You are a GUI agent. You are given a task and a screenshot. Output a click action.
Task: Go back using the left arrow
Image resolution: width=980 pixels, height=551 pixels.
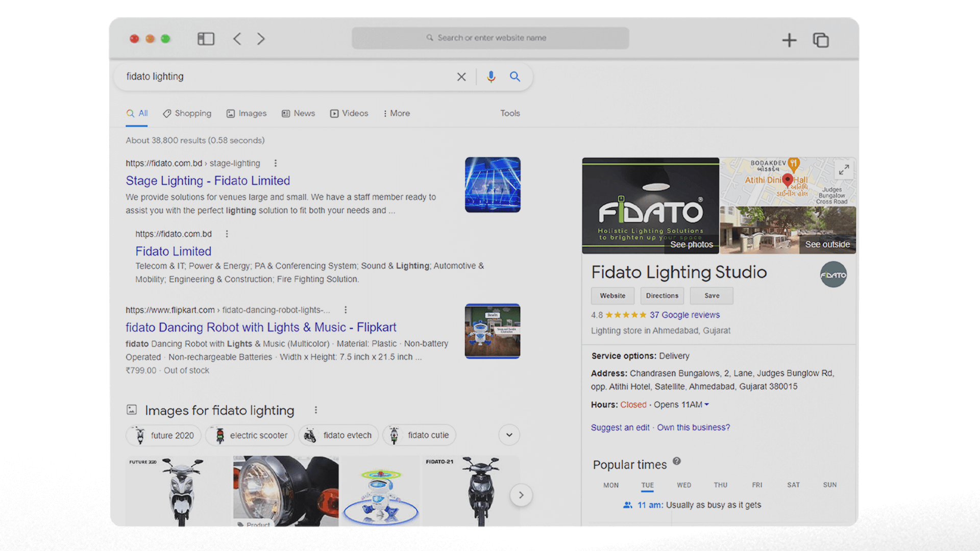(237, 39)
